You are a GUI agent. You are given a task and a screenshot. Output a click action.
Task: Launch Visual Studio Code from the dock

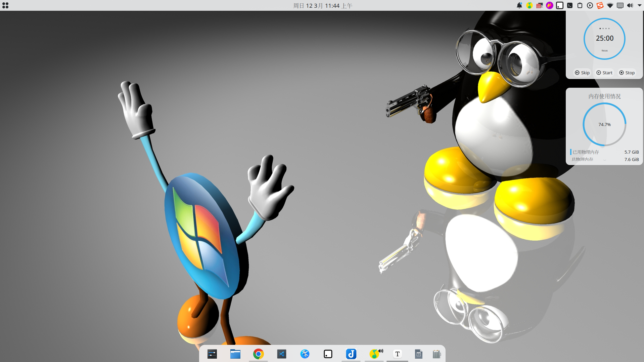282,354
